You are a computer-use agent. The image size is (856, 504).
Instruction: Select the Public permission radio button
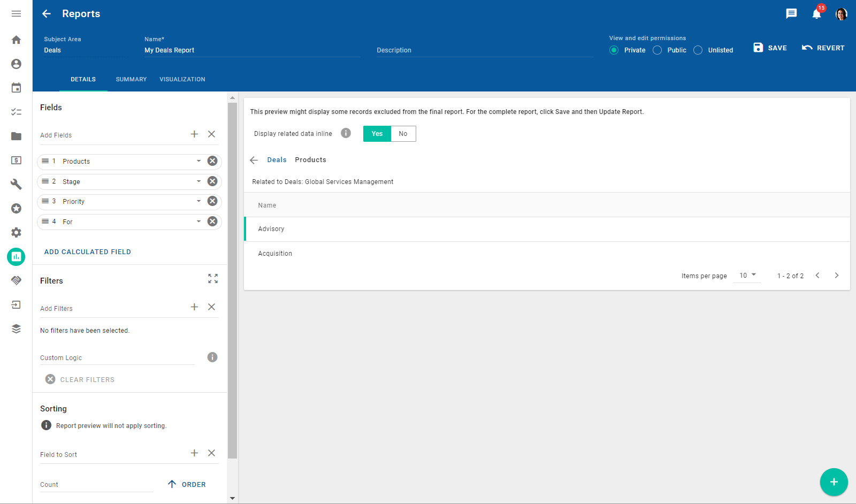click(x=658, y=50)
